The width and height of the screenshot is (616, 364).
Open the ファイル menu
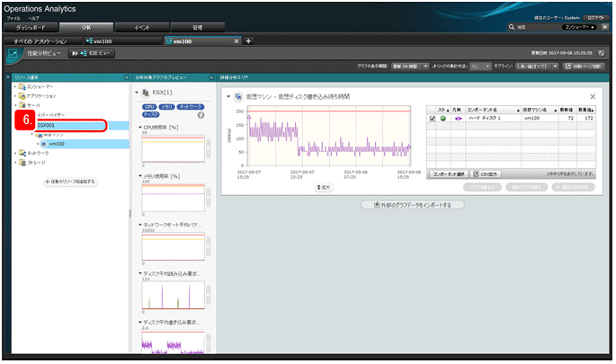[x=13, y=18]
